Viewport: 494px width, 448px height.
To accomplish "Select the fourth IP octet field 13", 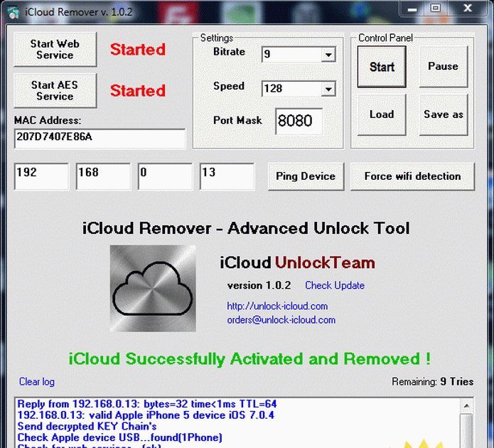I will pyautogui.click(x=227, y=176).
